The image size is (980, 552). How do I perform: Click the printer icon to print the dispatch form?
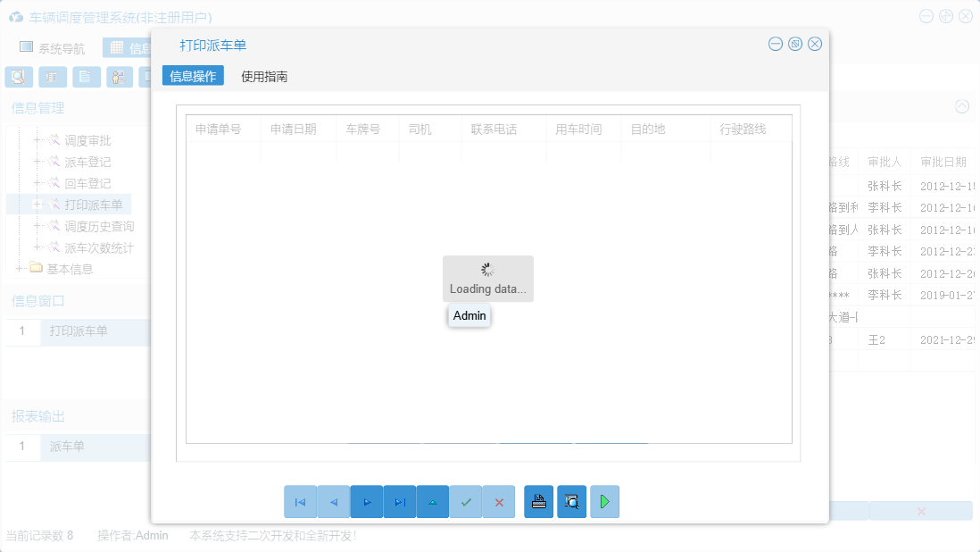click(x=538, y=501)
